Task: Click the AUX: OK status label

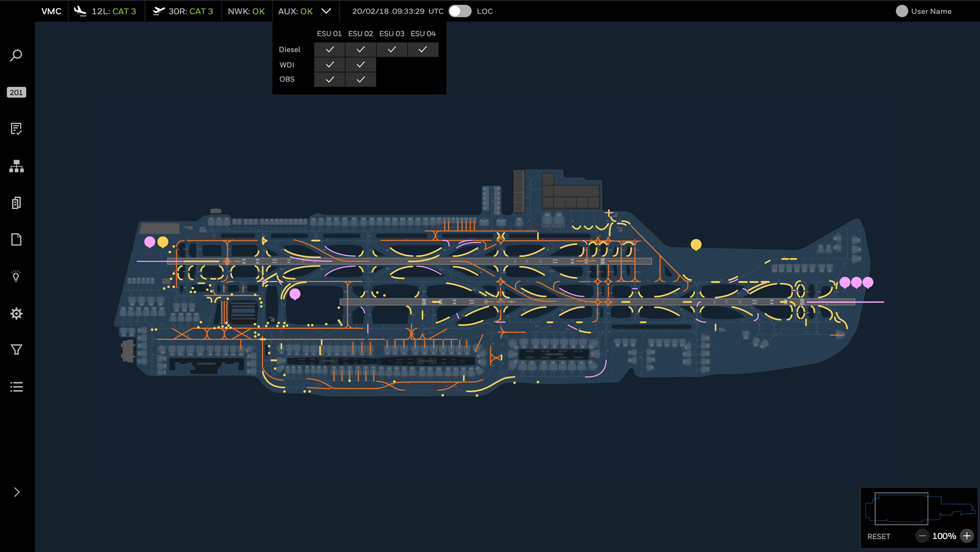Action: point(295,11)
